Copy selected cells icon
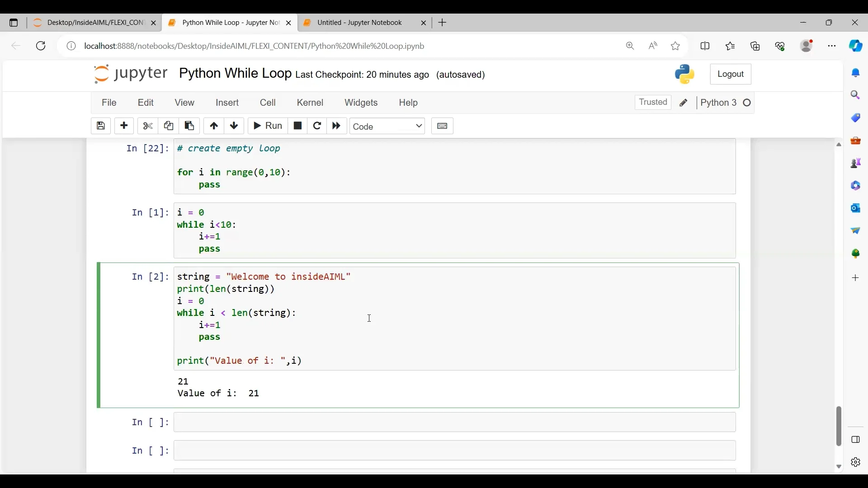 [x=169, y=126]
